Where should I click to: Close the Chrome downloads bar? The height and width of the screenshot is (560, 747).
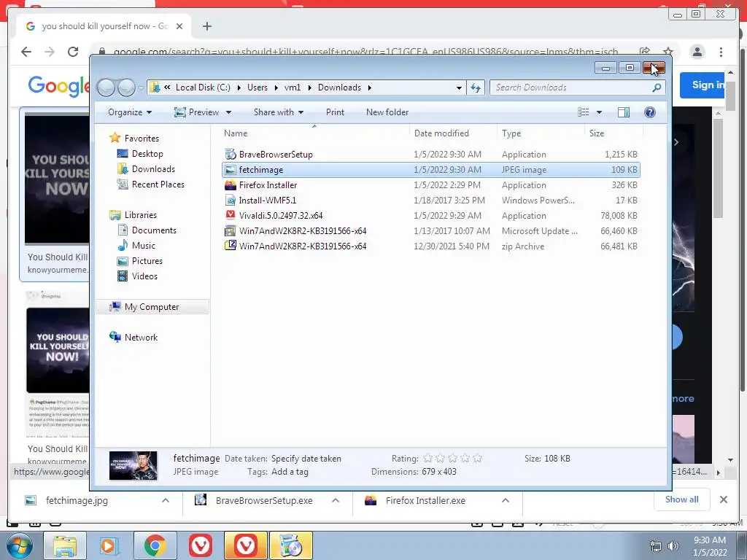(x=723, y=499)
